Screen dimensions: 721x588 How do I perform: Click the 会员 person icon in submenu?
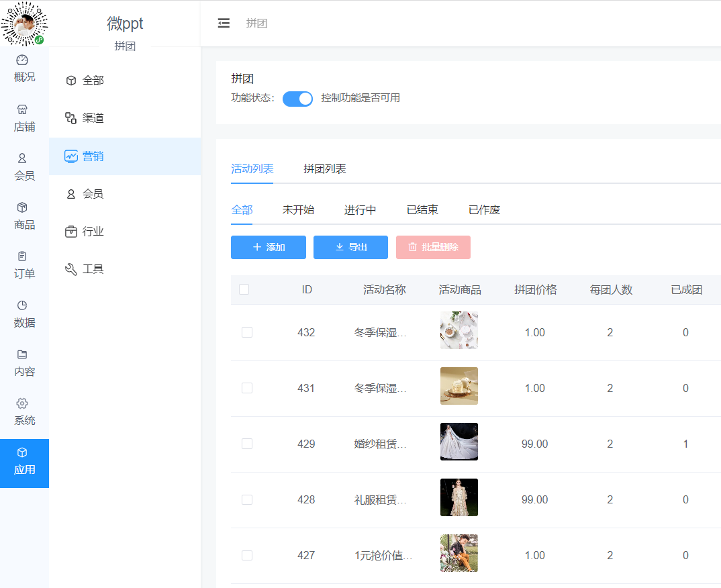(70, 194)
